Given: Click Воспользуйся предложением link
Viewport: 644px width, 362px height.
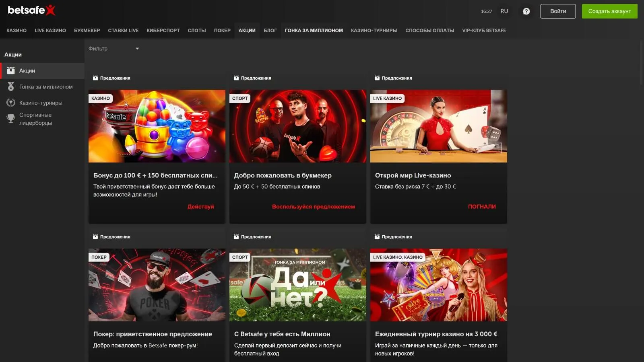Looking at the screenshot, I should pyautogui.click(x=314, y=207).
